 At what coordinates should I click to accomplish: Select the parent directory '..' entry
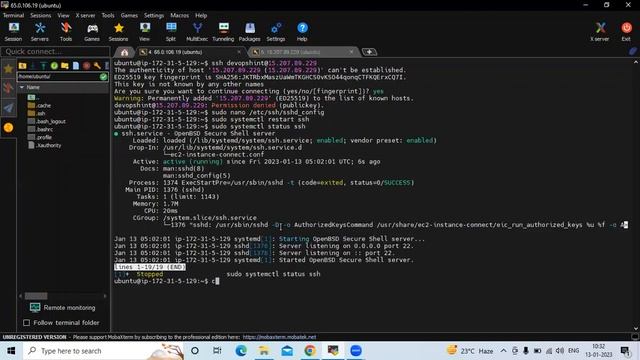pos(33,98)
